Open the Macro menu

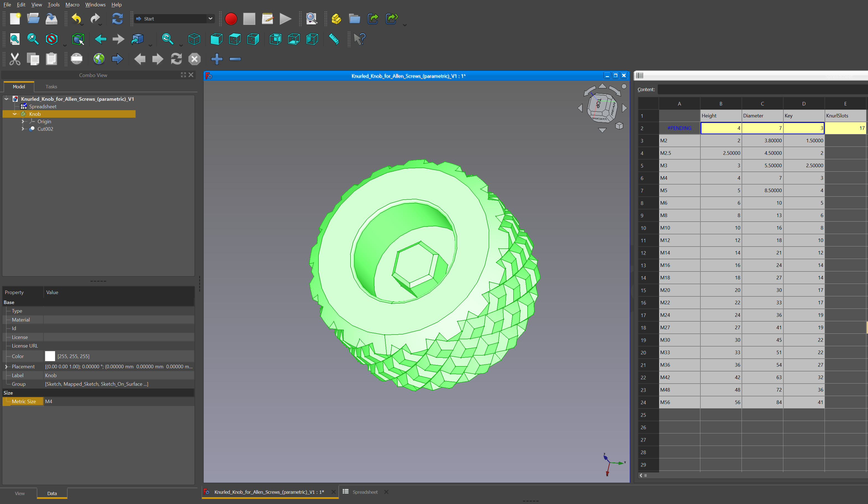tap(72, 4)
